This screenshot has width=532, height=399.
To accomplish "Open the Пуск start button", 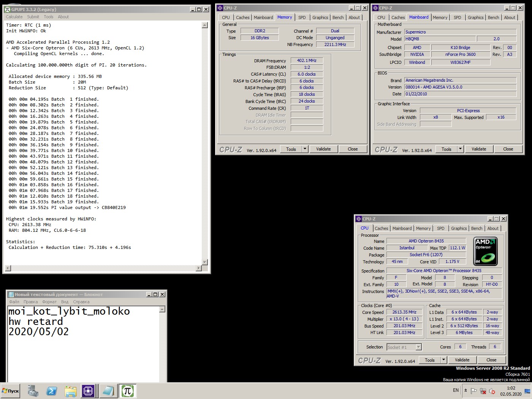I will click(11, 391).
